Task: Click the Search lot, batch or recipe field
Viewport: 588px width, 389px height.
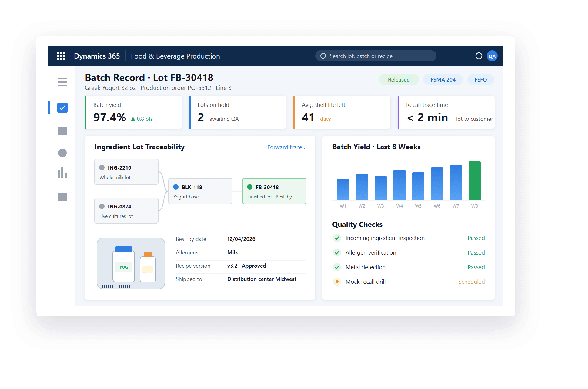Action: [x=376, y=56]
